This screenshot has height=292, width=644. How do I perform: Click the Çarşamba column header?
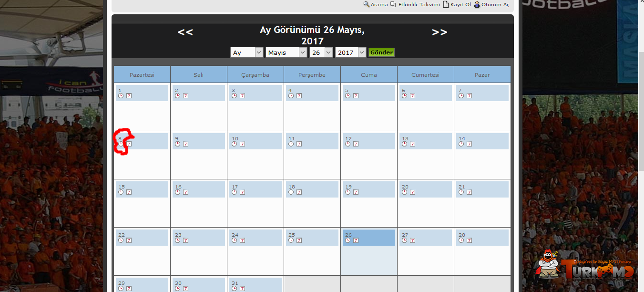(255, 75)
